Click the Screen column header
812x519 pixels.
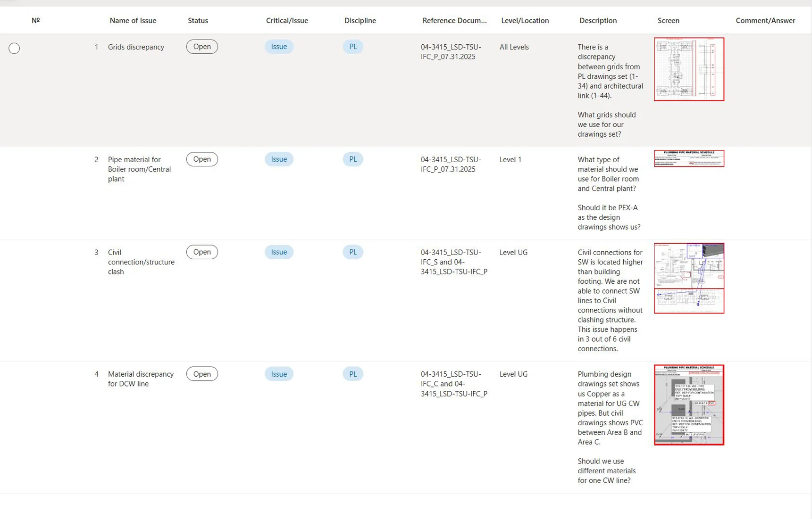pos(668,20)
